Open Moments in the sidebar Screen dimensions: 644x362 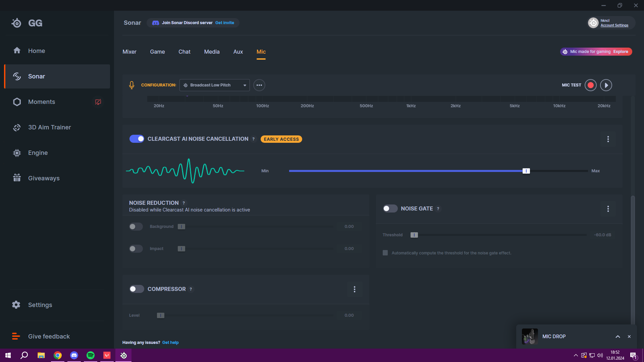(41, 102)
